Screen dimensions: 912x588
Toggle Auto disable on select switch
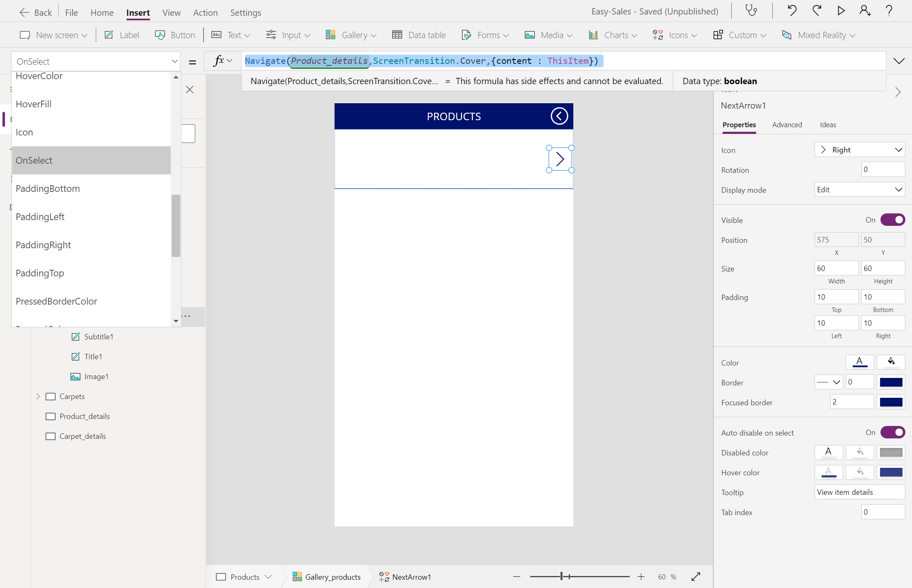click(x=893, y=432)
